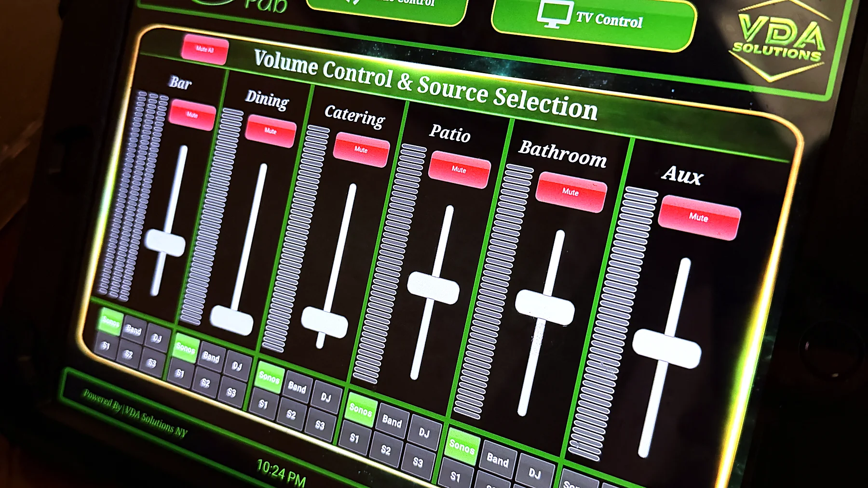Select S3 source for Catering
This screenshot has width=868, height=488.
[320, 425]
